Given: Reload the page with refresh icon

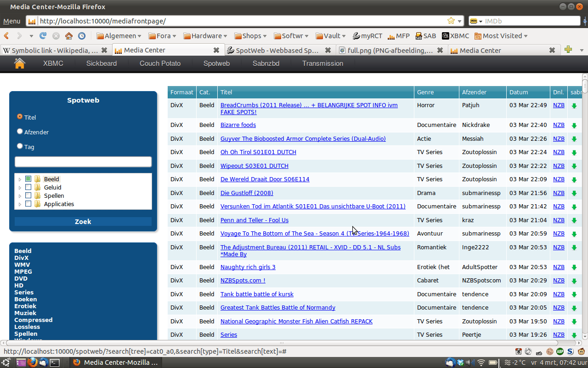Looking at the screenshot, I should tap(43, 36).
